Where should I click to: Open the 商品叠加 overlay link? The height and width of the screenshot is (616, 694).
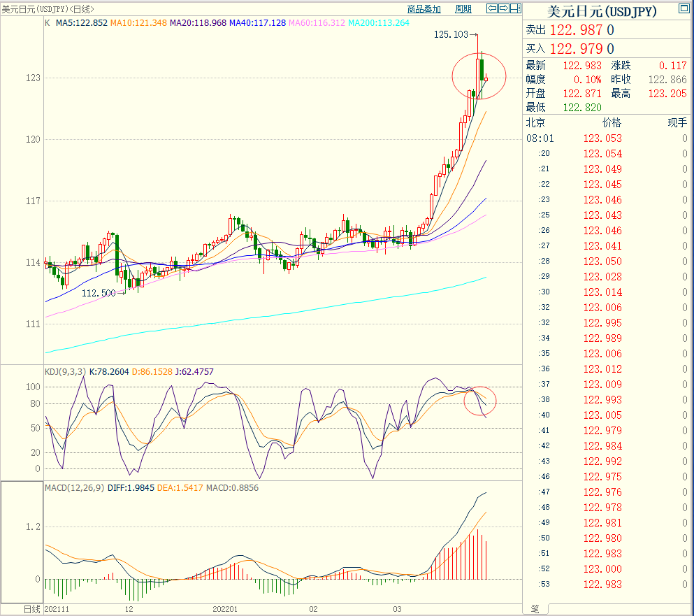(424, 9)
